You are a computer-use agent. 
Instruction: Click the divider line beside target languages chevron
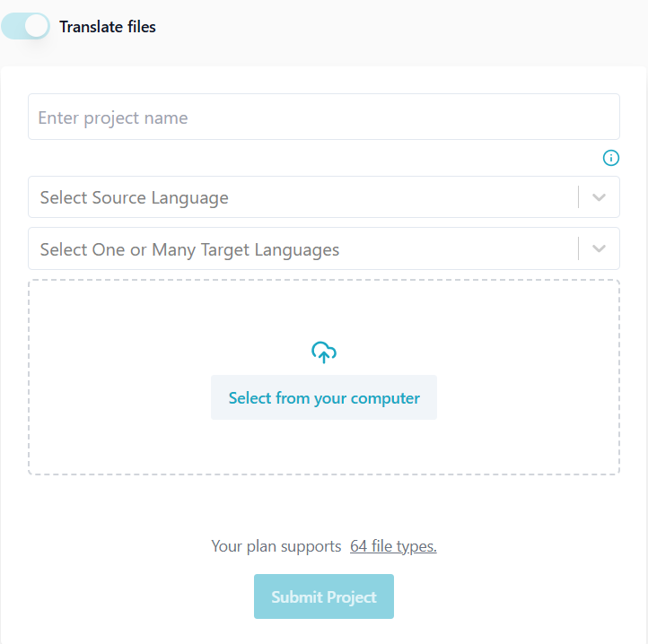click(x=579, y=248)
